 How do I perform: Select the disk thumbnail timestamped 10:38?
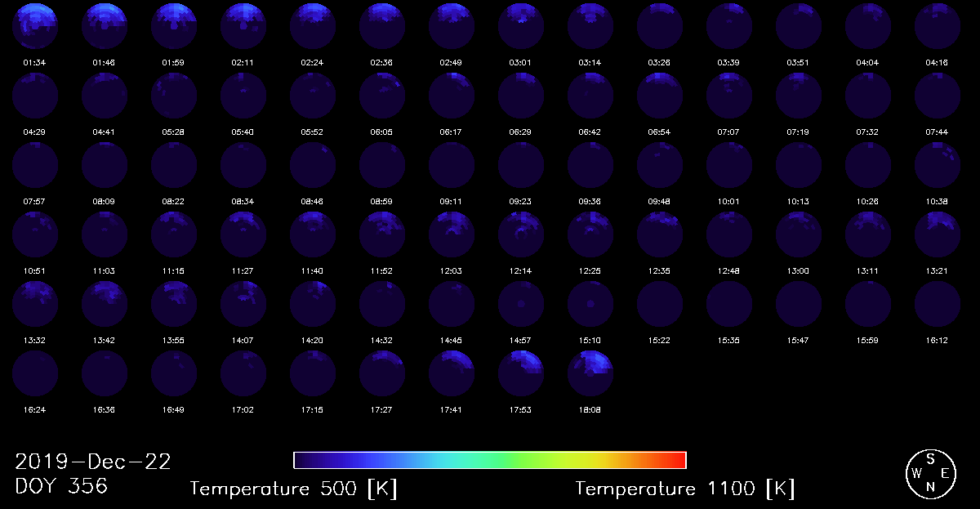pyautogui.click(x=938, y=165)
